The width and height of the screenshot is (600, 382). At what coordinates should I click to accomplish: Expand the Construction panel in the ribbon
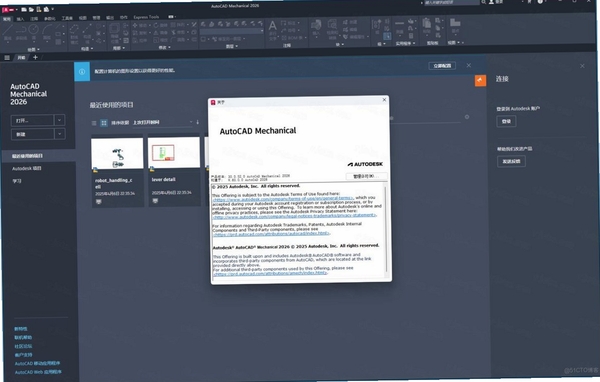pyautogui.click(x=86, y=49)
